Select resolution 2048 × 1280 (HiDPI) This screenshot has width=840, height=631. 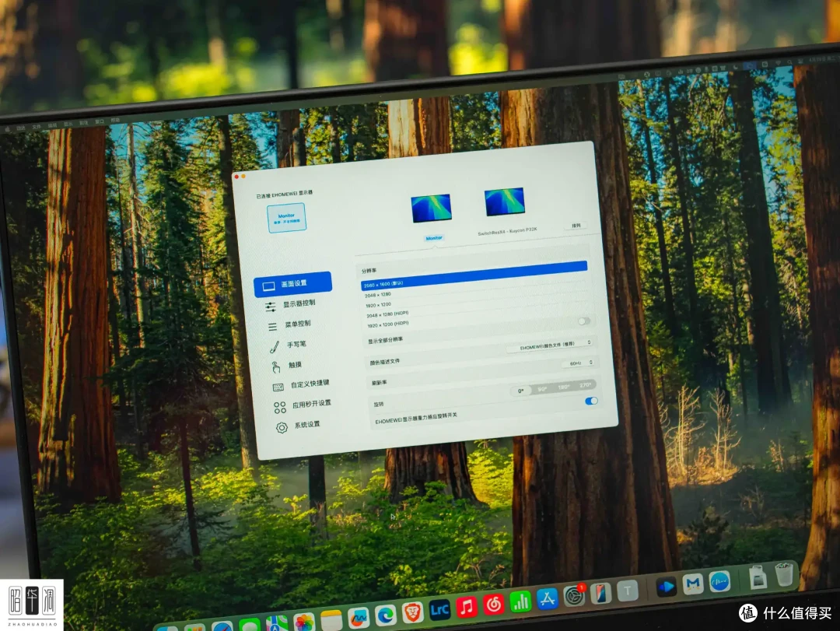pyautogui.click(x=387, y=314)
